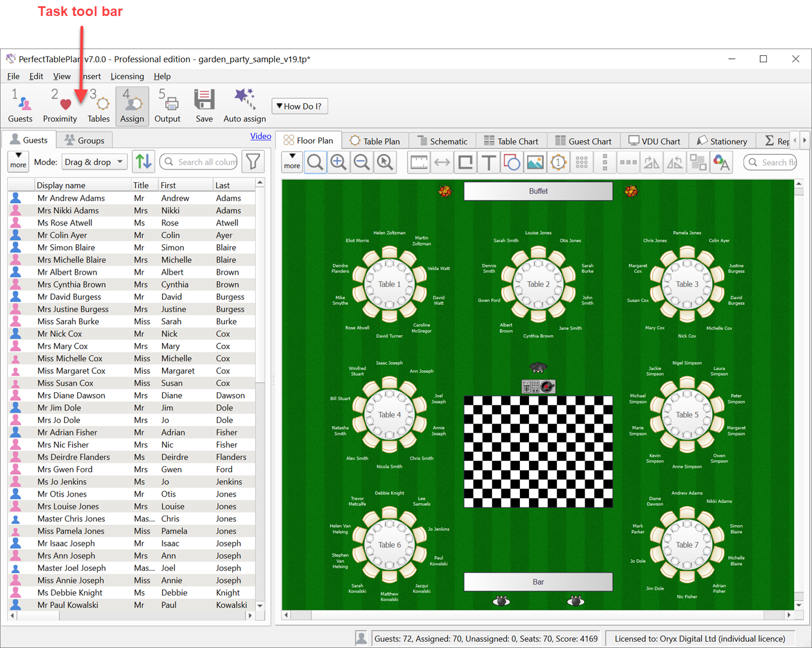Insert an image into the floor plan
Screen dimensions: 812x648
pyautogui.click(x=535, y=162)
